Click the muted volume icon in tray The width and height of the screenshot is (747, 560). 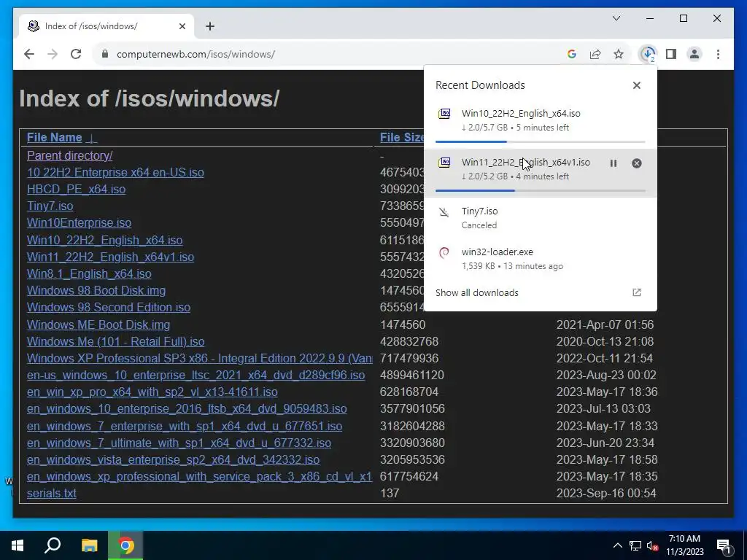click(x=653, y=545)
